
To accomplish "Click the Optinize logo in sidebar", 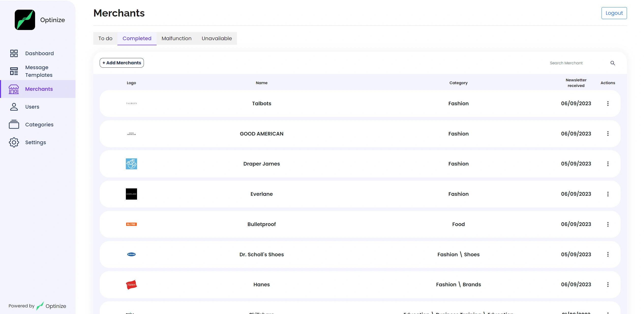I will coord(25,20).
